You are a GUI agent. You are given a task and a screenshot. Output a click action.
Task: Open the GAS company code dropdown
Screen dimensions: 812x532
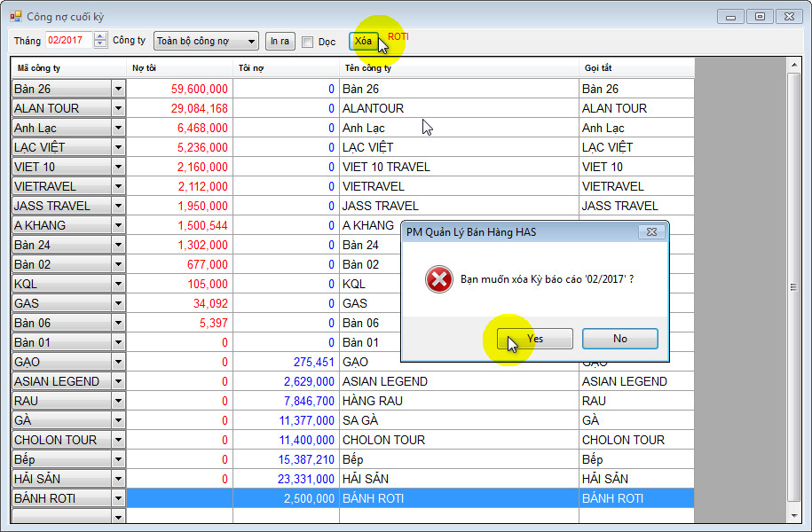click(x=118, y=303)
